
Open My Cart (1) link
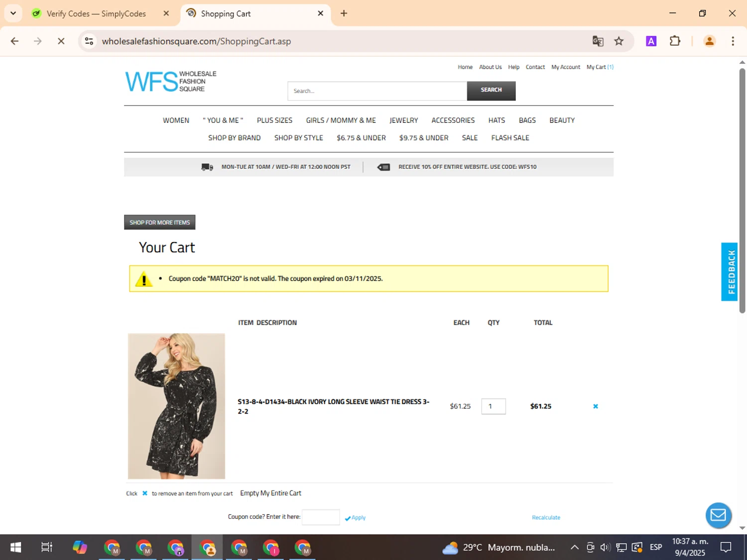(600, 67)
